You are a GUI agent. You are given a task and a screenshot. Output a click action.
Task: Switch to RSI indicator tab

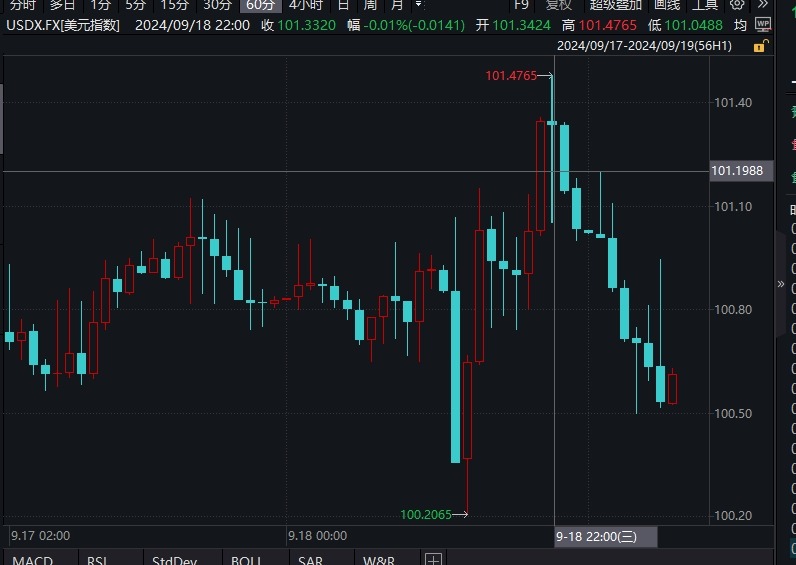click(x=97, y=560)
